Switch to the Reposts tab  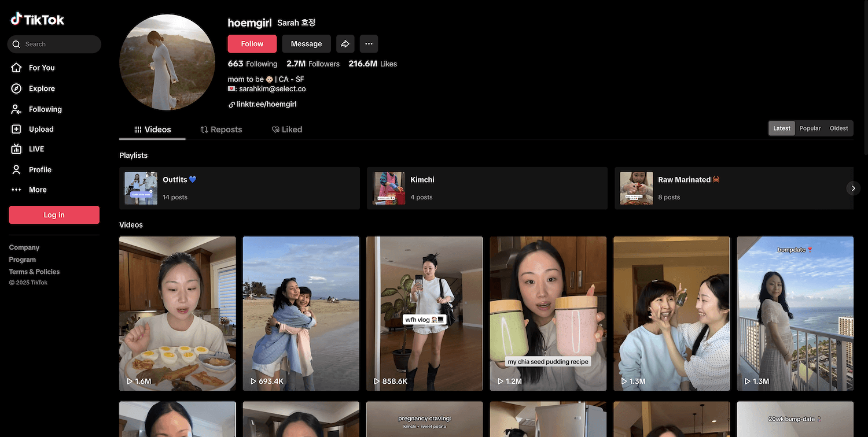[221, 129]
